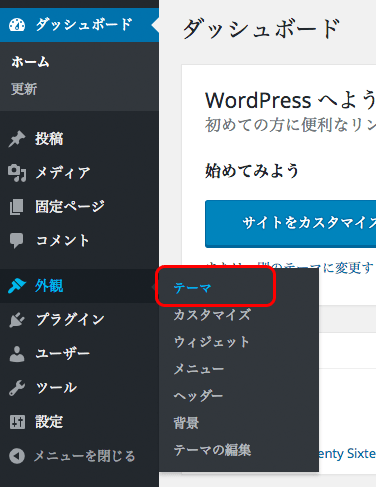Click the pages icon beside 固定ページ
The height and width of the screenshot is (487, 376).
tap(17, 207)
